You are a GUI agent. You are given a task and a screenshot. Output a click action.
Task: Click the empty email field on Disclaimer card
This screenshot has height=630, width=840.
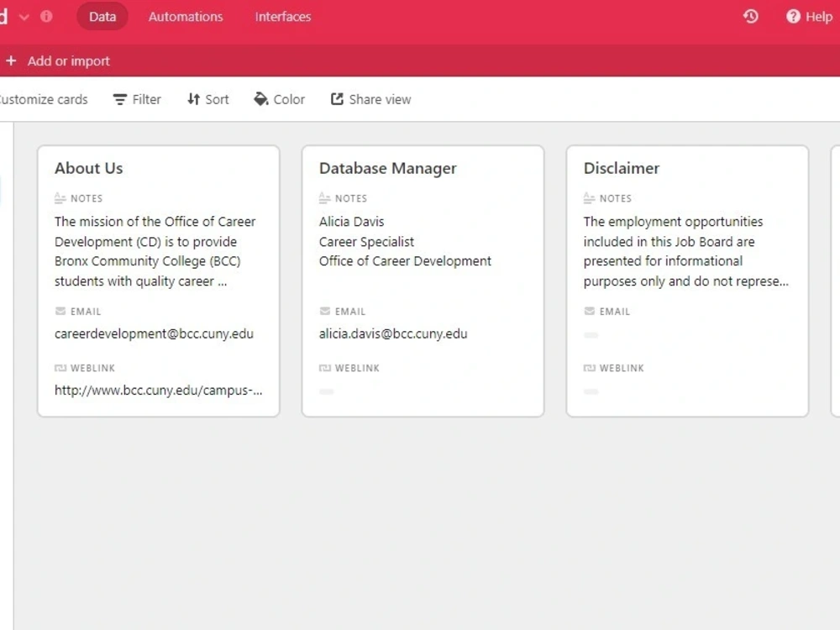[591, 335]
